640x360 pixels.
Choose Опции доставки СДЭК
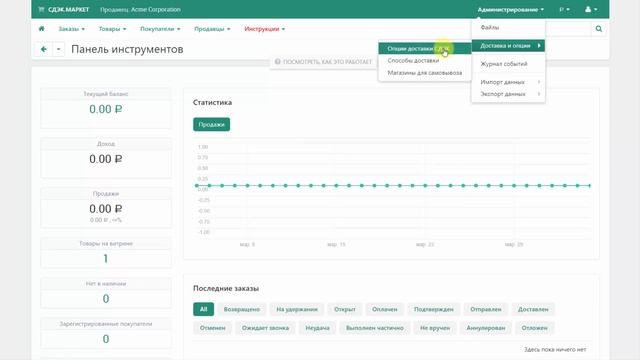coord(424,49)
